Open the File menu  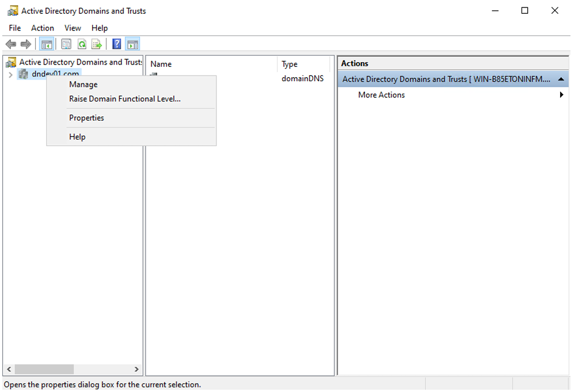[x=15, y=28]
